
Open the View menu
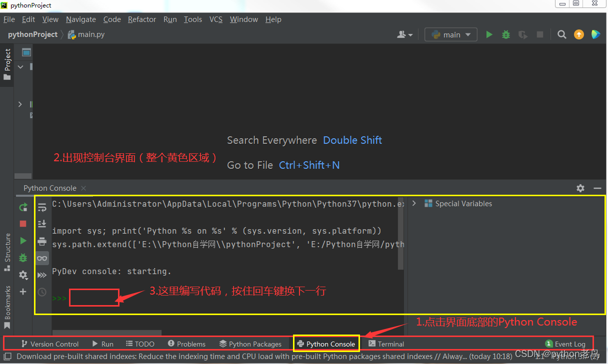tap(50, 19)
